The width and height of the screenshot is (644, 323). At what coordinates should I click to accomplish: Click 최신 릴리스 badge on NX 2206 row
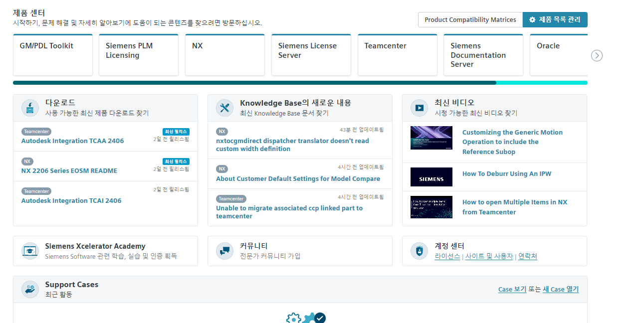[x=176, y=161]
